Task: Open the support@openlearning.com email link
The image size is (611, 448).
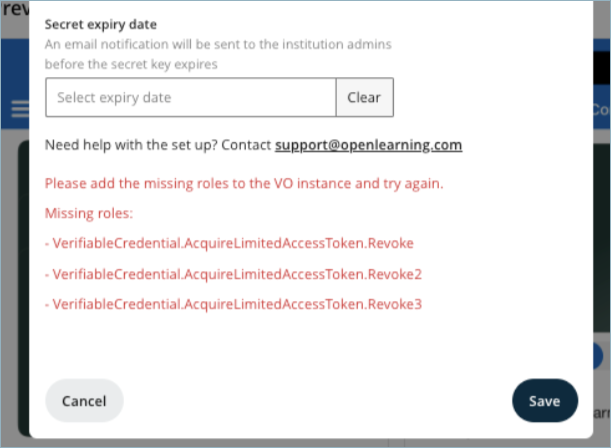Action: coord(368,145)
